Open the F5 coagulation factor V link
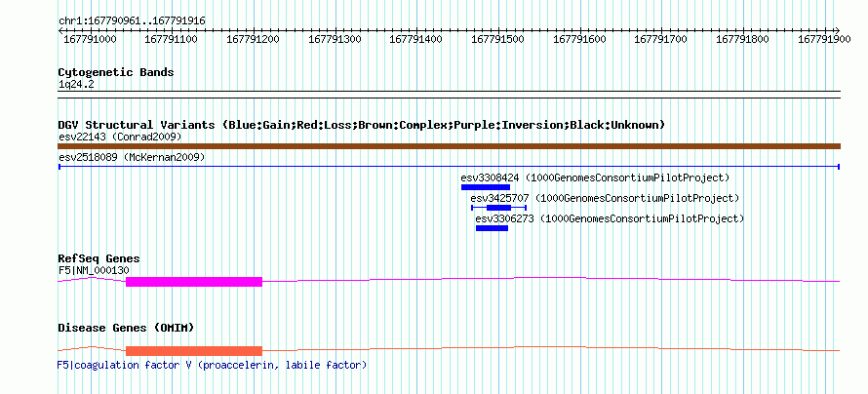This screenshot has height=394, width=868. click(212, 365)
